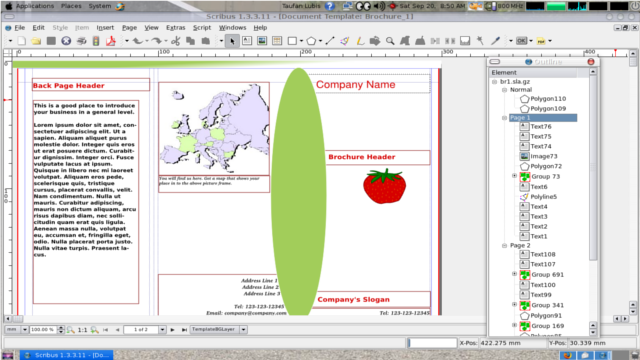Open the TemplateBGLayer layer dropdown
This screenshot has width=640, height=360.
tap(243, 329)
